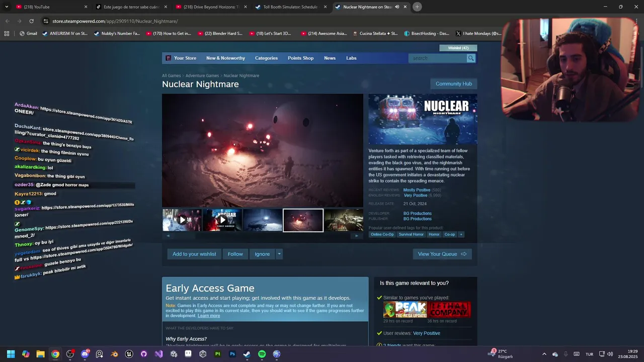Open OBS Studio from the taskbar
Screen dimensions: 644x362
point(70,354)
